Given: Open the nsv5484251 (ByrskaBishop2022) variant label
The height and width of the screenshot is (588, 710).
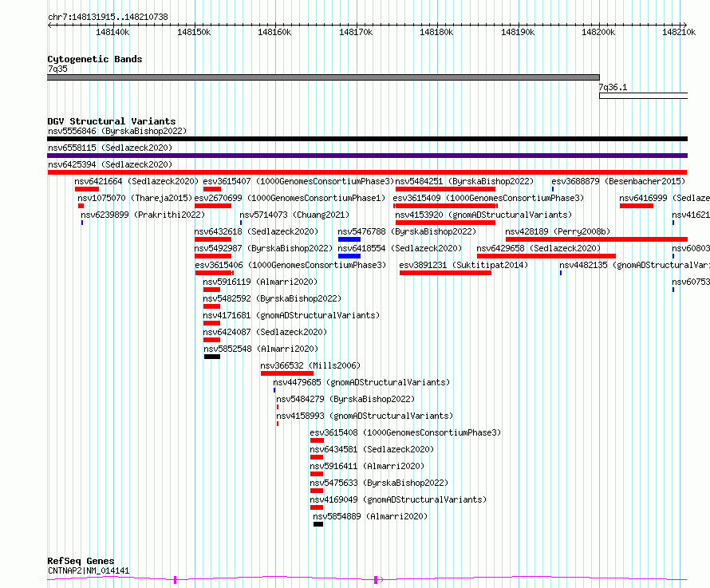Looking at the screenshot, I should click(464, 181).
